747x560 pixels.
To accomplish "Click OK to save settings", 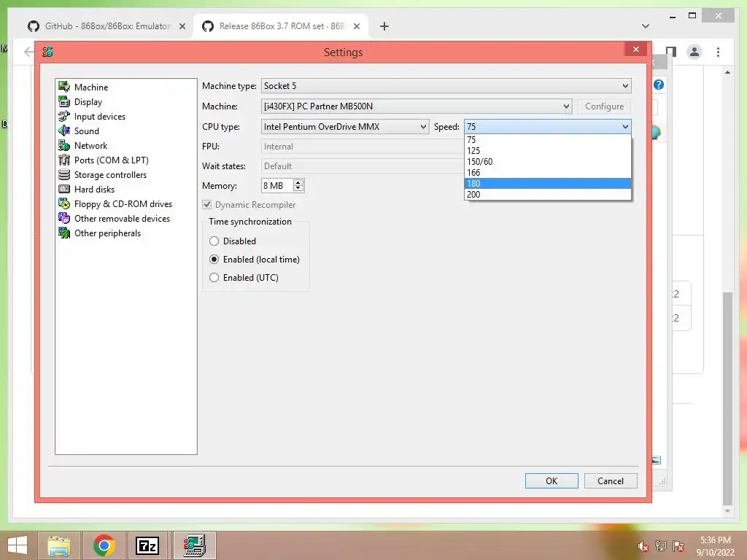I will pos(551,481).
